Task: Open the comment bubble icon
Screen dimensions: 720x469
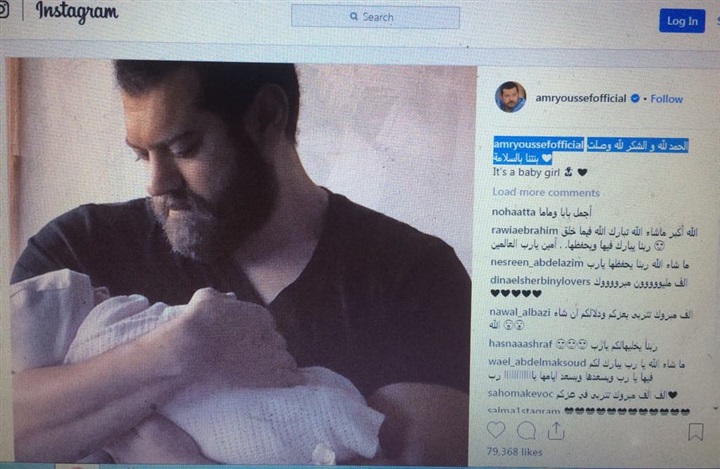Action: point(526,430)
